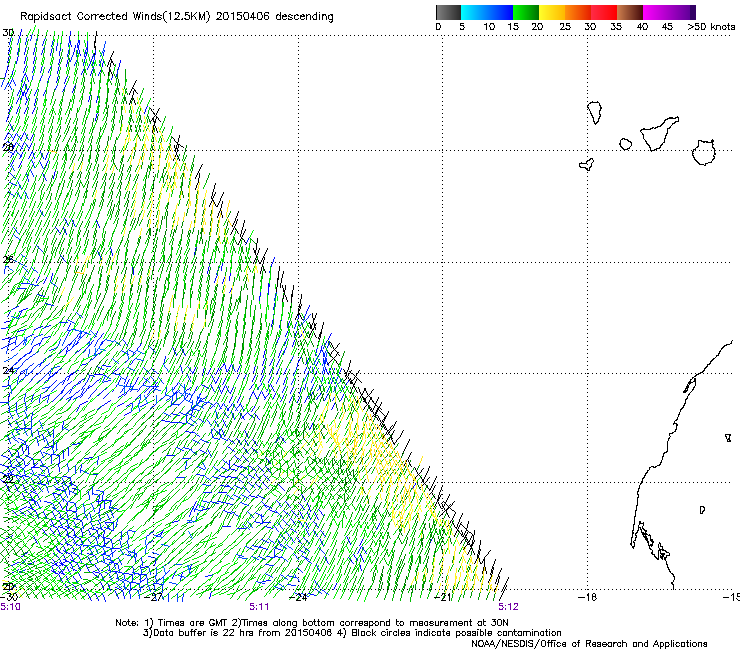Screen dimensions: 740x650
Task: Pick the yellow 20-25 knots legend swatch
Action: coord(552,12)
